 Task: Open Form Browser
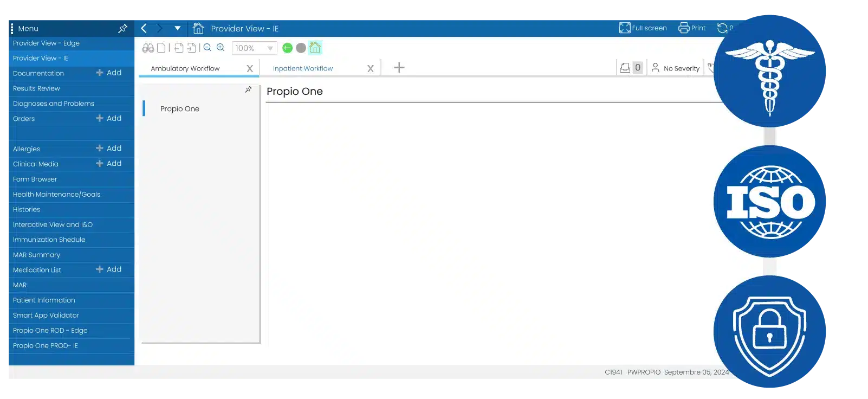point(72,179)
